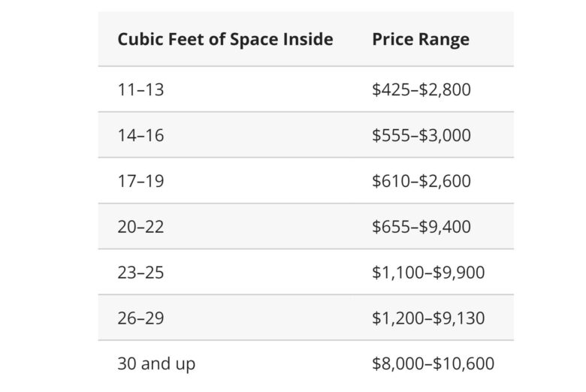Pick the 20–22 cubic feet cell
Viewport: 586px width, 392px height.
point(140,227)
